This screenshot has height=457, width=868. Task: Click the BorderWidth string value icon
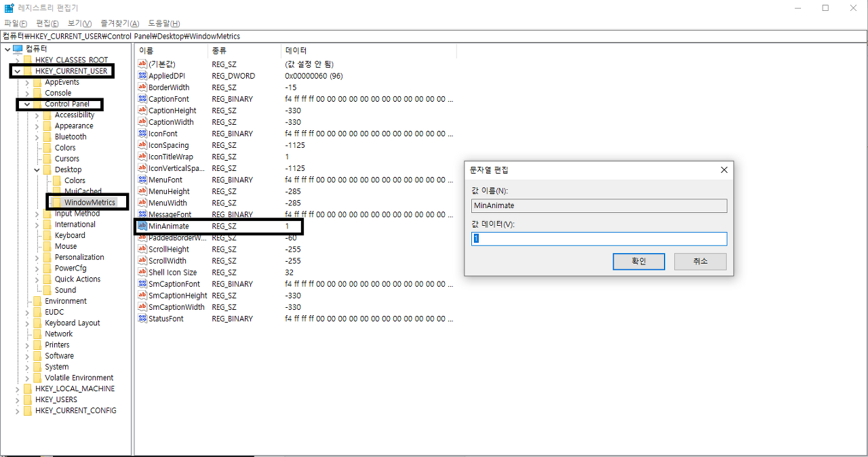coord(142,87)
